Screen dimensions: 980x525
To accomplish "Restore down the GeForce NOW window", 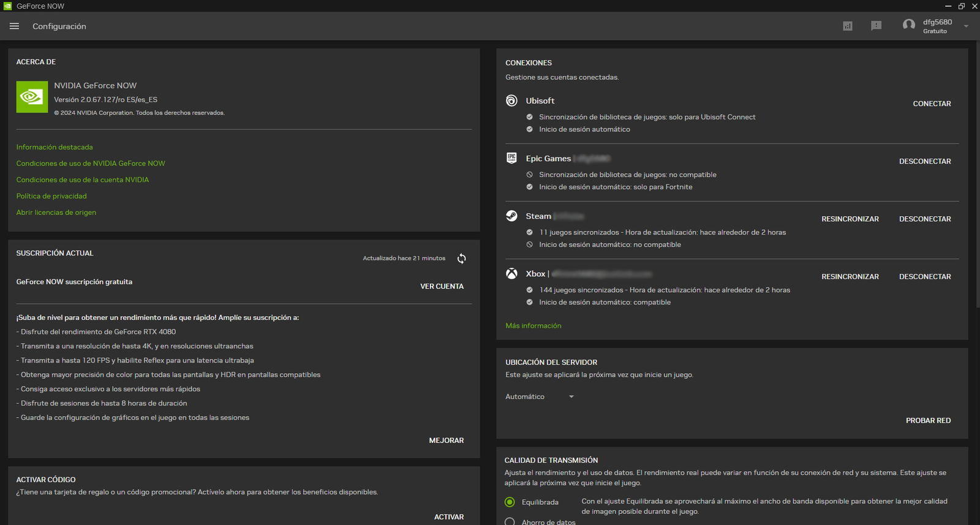I will (962, 6).
